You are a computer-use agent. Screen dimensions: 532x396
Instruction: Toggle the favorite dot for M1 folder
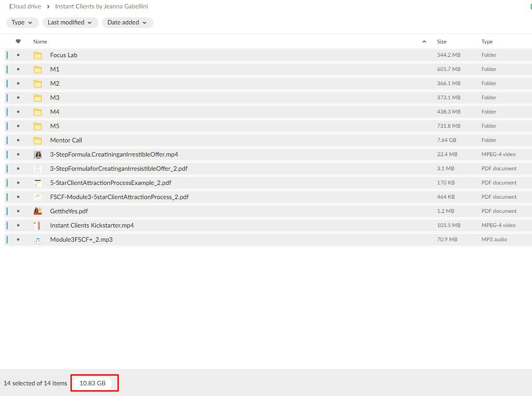tap(18, 69)
